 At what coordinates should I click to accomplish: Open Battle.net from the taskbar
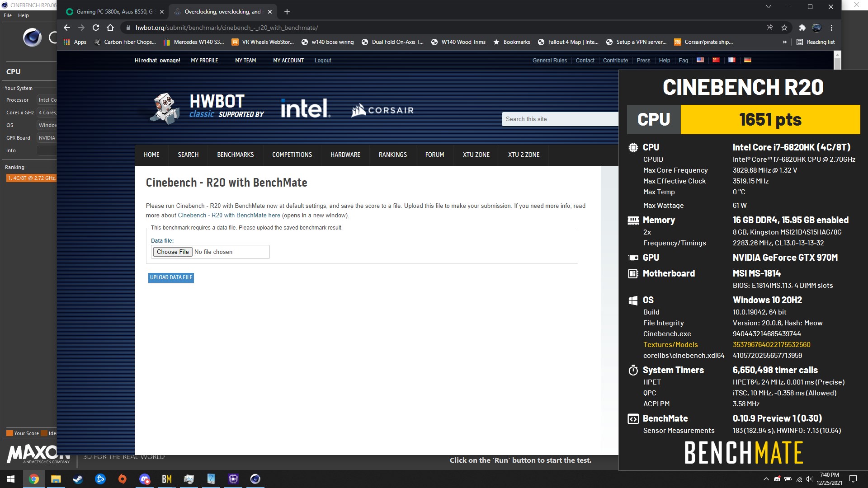100,479
